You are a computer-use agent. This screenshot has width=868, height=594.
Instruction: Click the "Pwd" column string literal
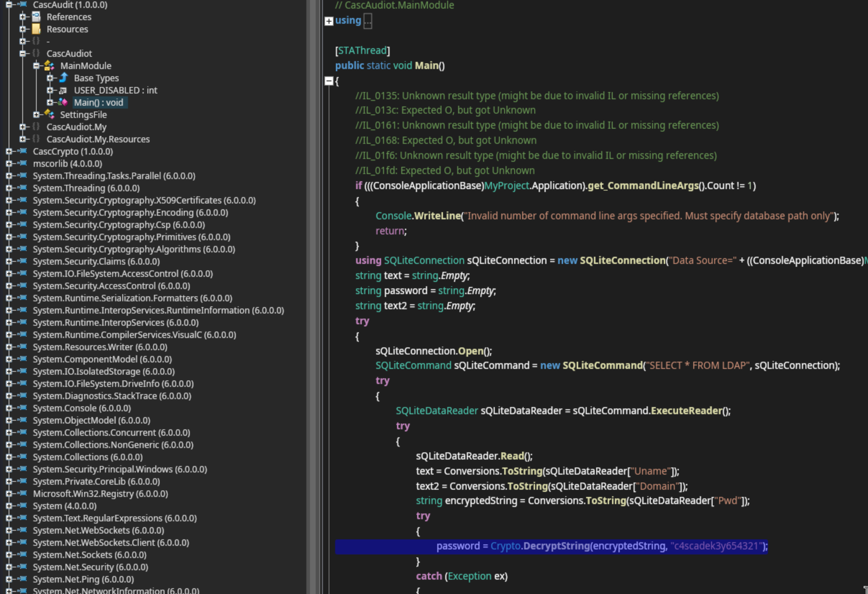pos(727,501)
